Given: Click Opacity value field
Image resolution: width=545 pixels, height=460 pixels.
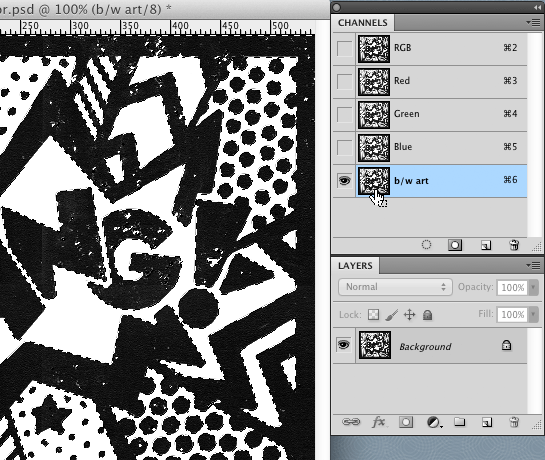Looking at the screenshot, I should [x=513, y=288].
